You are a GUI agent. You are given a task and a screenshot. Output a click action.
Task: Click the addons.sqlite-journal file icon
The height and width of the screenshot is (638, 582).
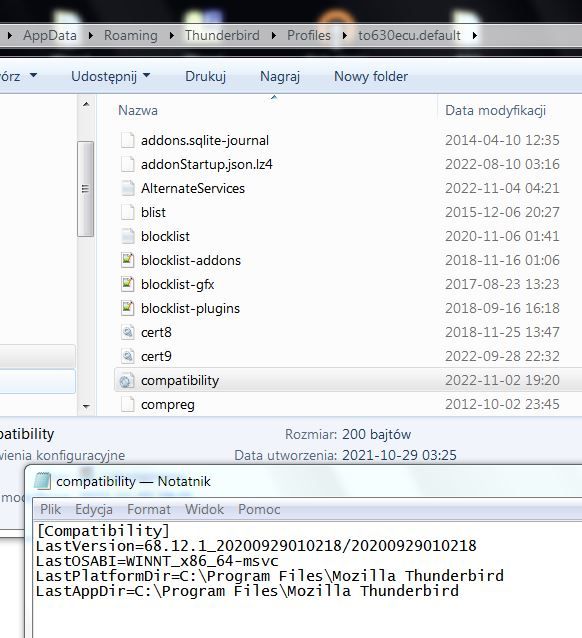(x=127, y=140)
